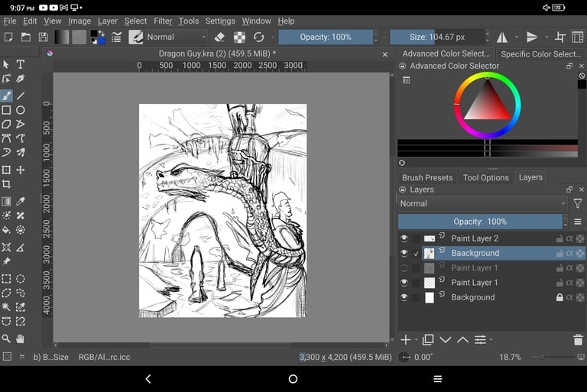The height and width of the screenshot is (392, 587).
Task: Switch to the Tool Options tab
Action: (485, 177)
